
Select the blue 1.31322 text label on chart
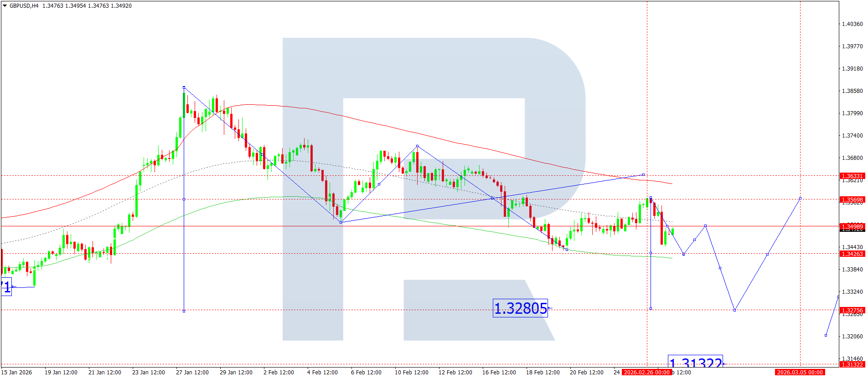(x=695, y=362)
